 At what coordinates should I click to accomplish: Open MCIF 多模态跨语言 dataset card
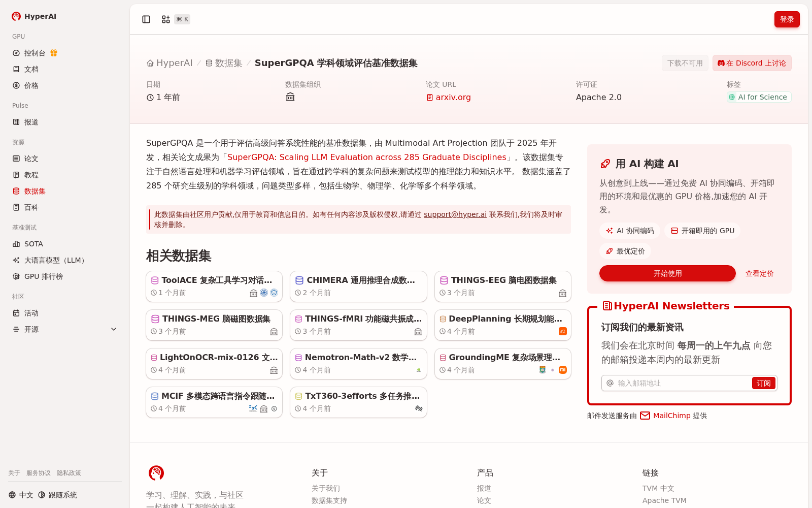coord(214,402)
